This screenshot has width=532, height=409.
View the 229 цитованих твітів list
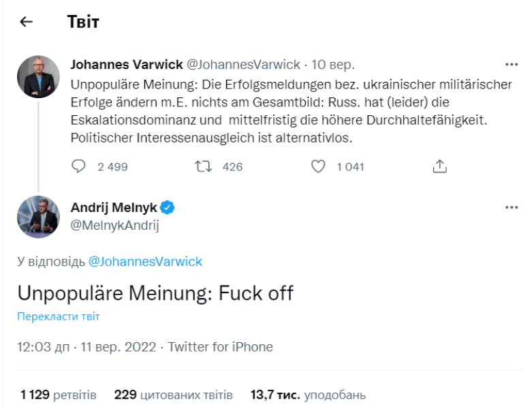tap(174, 395)
